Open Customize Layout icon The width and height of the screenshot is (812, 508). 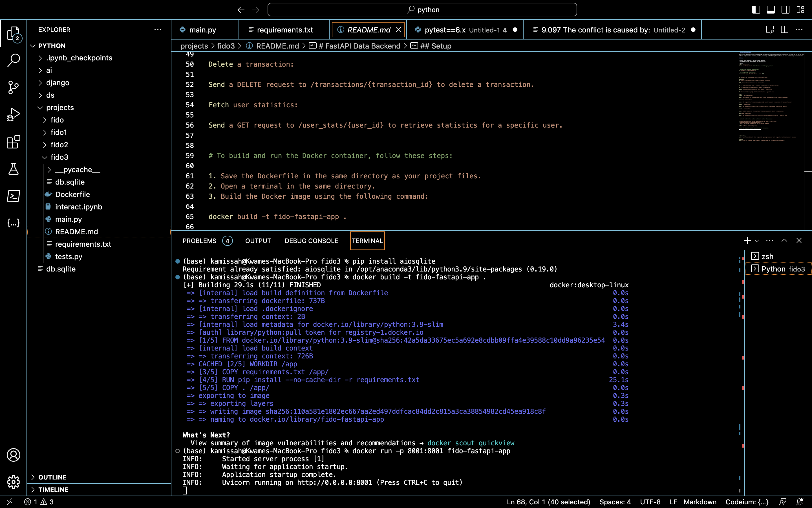(x=801, y=10)
